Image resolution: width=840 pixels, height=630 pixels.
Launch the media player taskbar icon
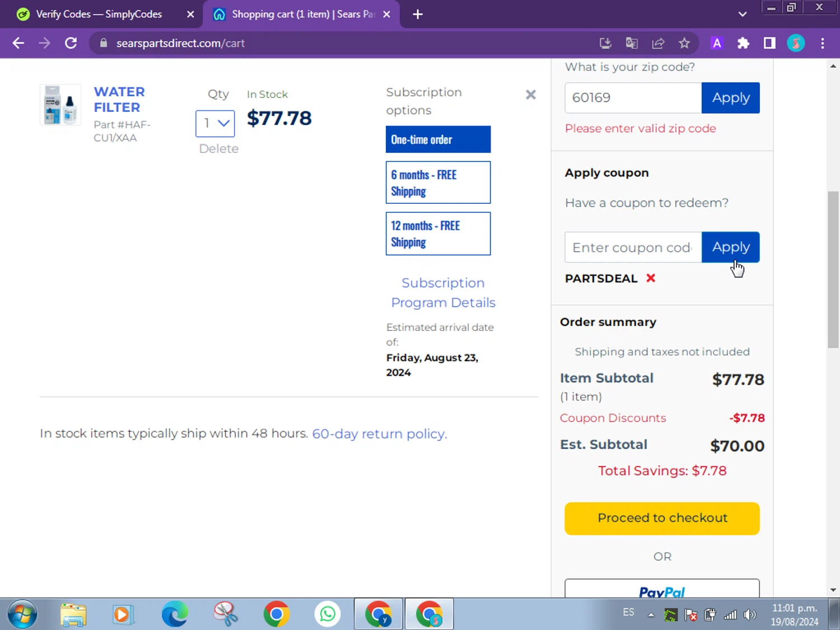[122, 614]
